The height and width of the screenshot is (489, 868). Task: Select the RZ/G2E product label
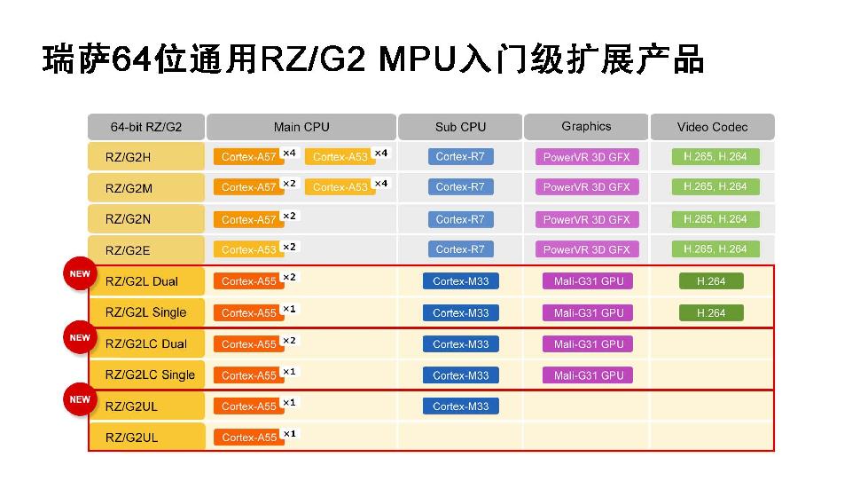129,250
